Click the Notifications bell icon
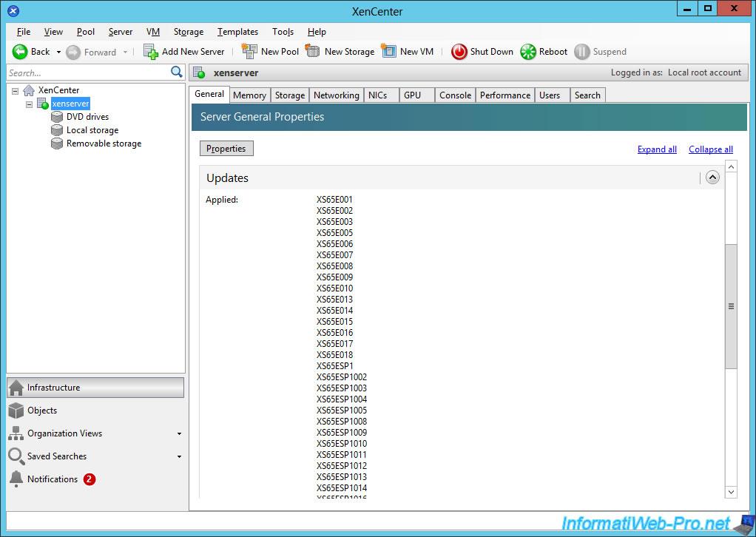The height and width of the screenshot is (537, 756). tap(16, 479)
